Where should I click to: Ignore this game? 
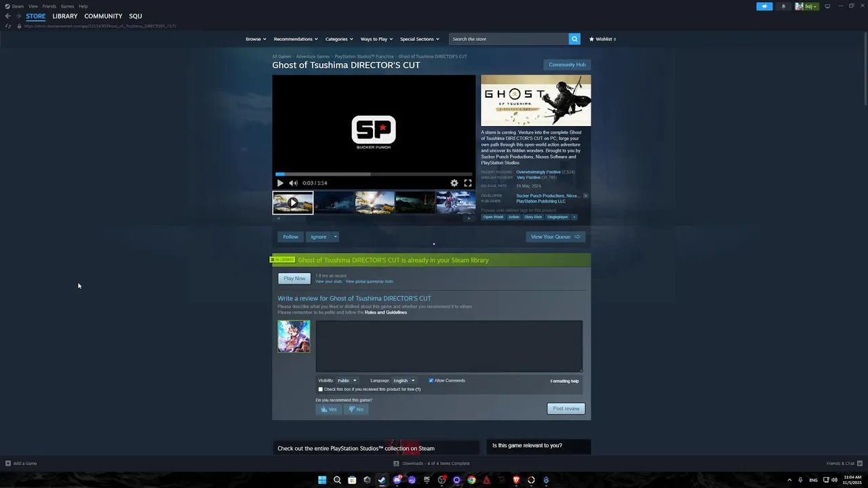(318, 237)
